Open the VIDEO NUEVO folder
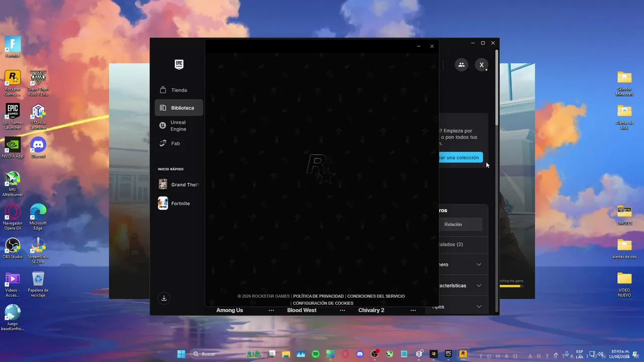The height and width of the screenshot is (362, 644). pyautogui.click(x=624, y=284)
